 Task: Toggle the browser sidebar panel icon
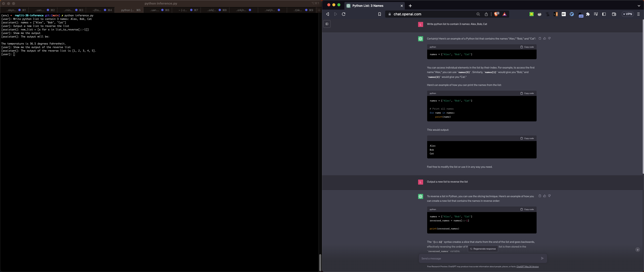[604, 14]
